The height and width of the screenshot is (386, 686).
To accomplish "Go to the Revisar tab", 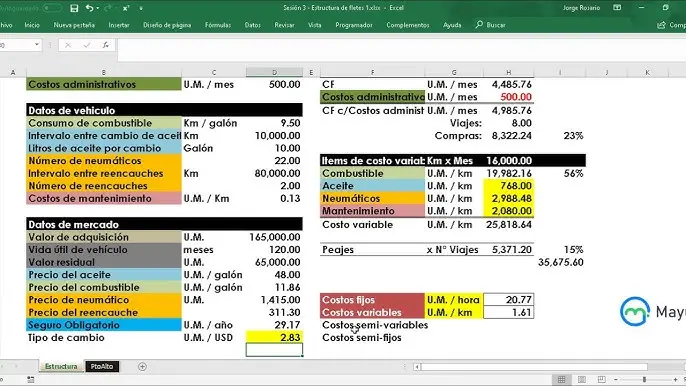I will click(284, 25).
